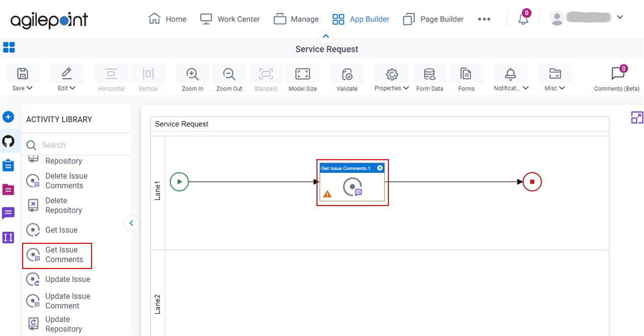Click the red Stop event node

click(x=532, y=182)
